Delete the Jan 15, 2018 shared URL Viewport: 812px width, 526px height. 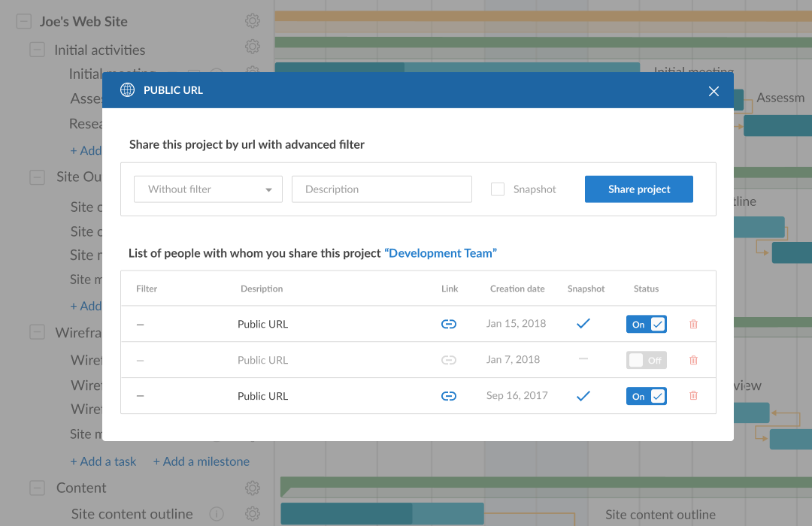(x=693, y=324)
